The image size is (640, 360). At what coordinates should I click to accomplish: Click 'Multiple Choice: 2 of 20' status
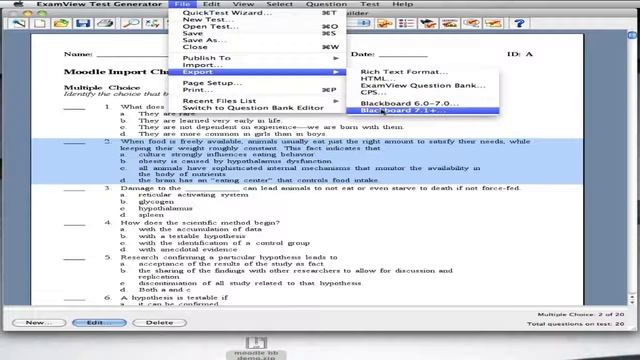point(580,314)
